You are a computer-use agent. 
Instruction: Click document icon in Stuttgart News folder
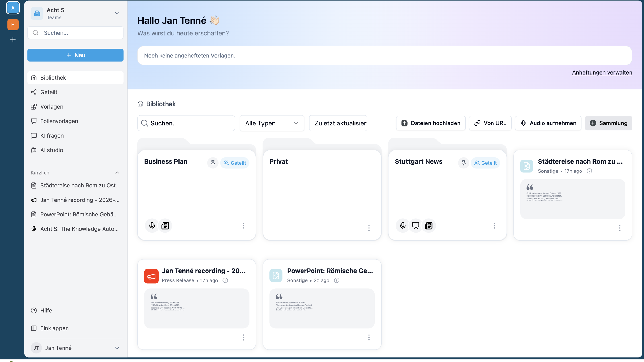click(x=429, y=226)
